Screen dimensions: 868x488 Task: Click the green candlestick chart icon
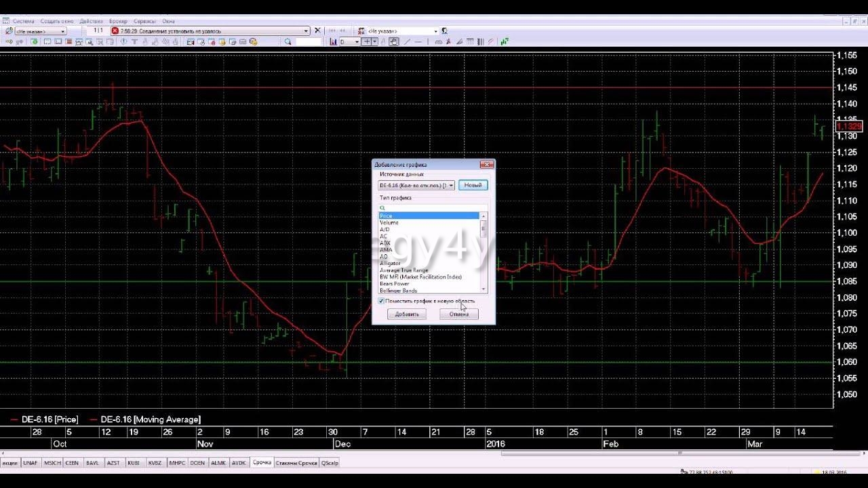click(505, 42)
